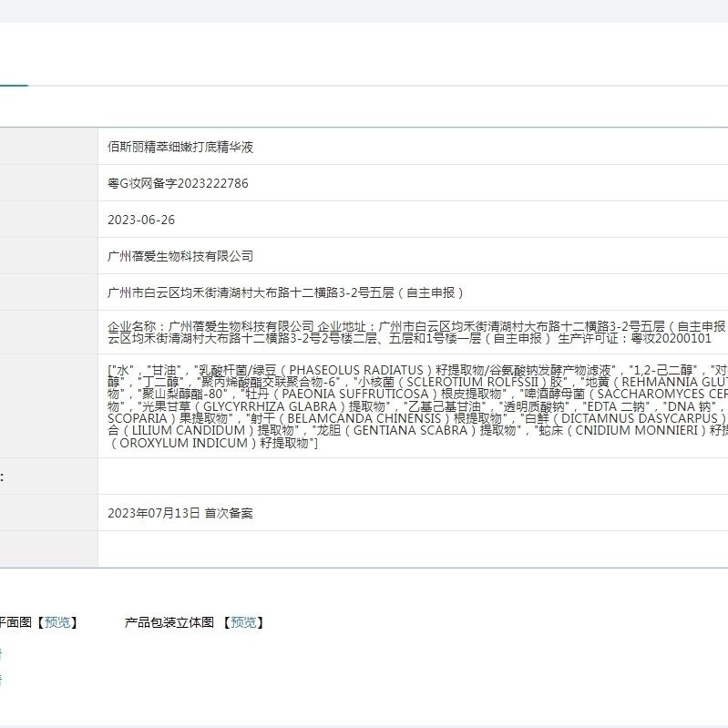
Task: Select ingredient text BELAMCANDA CHINENSIS
Action: click(364, 418)
